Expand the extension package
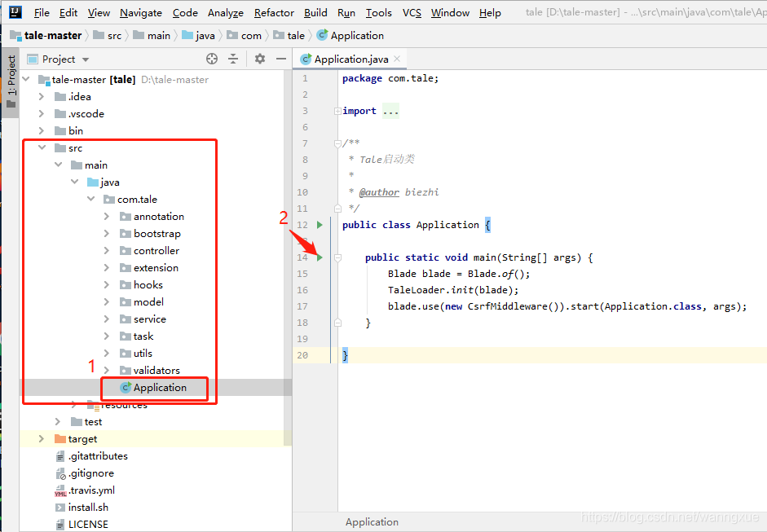The width and height of the screenshot is (767, 532). (107, 267)
